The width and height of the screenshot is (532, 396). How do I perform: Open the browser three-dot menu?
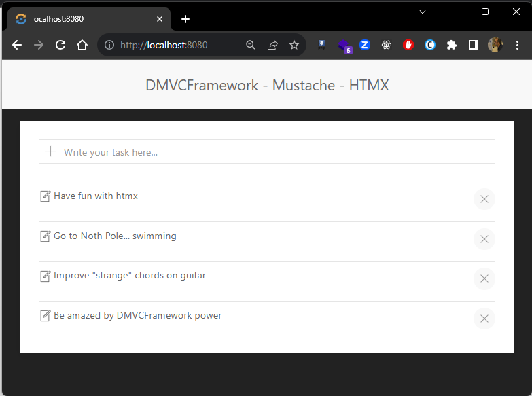(x=517, y=45)
